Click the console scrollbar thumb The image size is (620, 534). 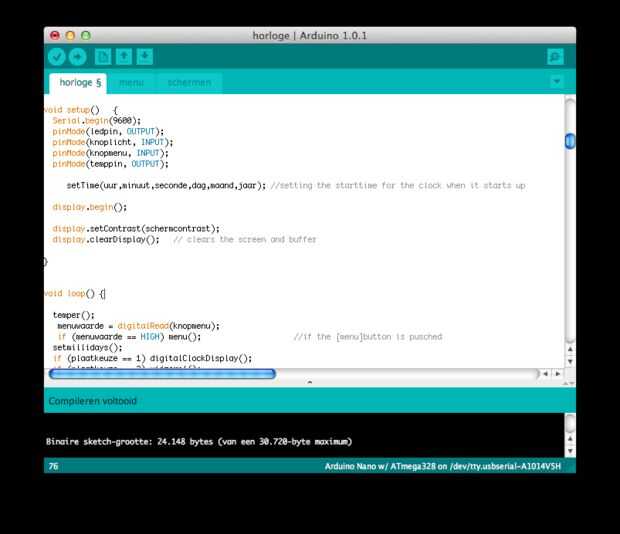point(570,423)
